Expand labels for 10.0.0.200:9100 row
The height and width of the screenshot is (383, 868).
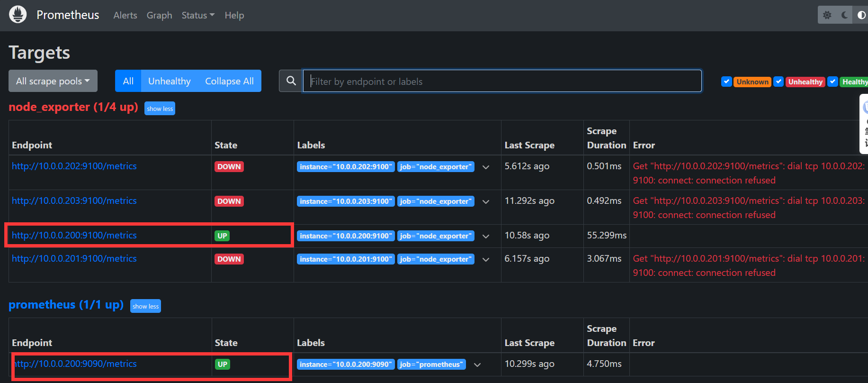[486, 236]
